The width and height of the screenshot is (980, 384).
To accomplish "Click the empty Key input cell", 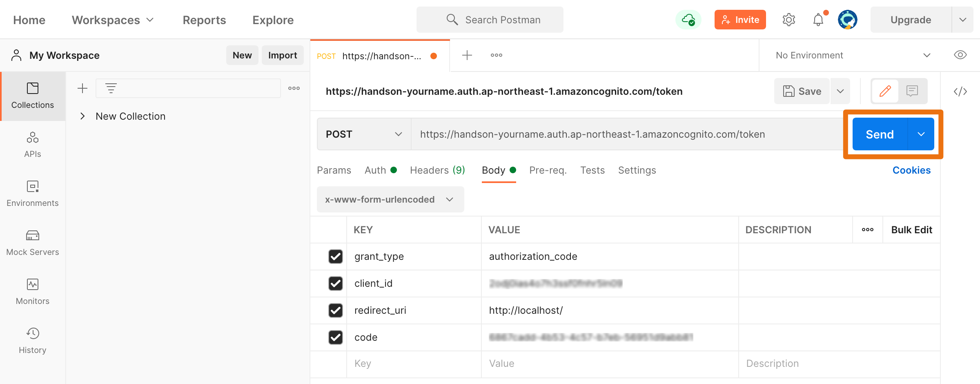I will click(x=414, y=364).
